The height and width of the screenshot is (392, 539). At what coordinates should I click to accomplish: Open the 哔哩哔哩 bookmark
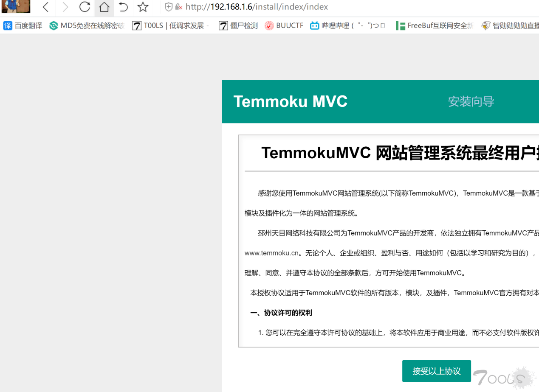coord(347,25)
